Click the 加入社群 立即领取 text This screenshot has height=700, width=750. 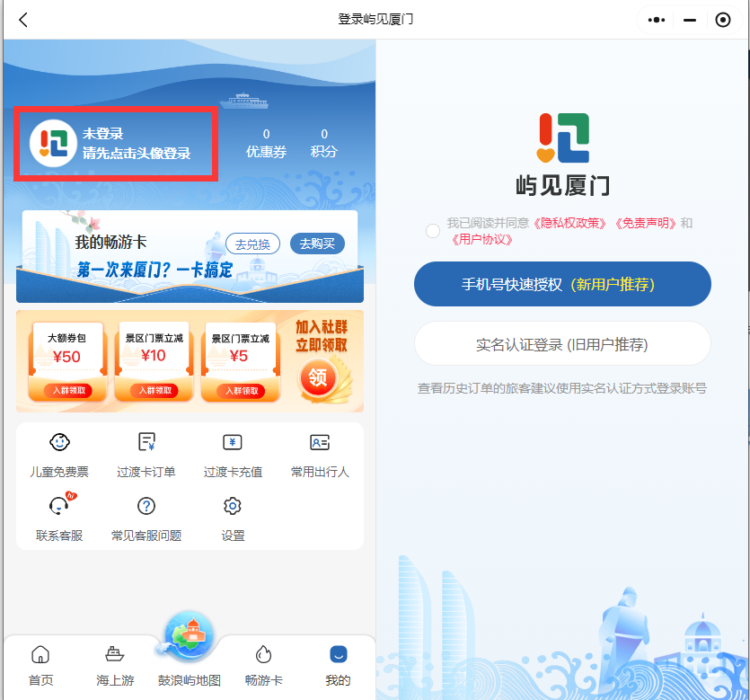click(322, 336)
